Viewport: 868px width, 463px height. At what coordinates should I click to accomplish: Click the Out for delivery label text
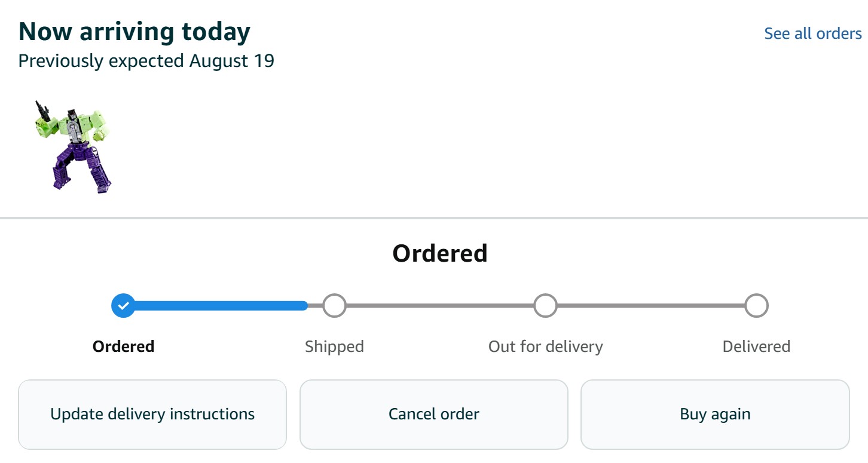[x=545, y=347]
